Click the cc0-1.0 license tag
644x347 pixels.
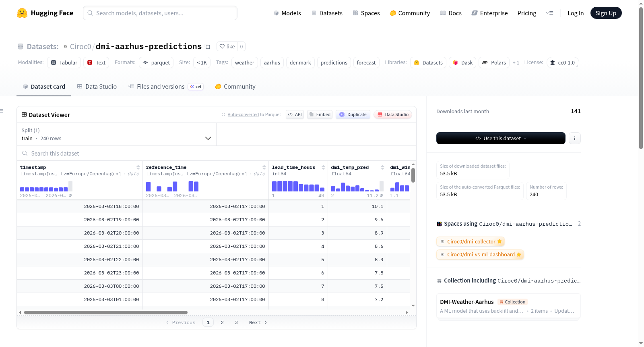[563, 62]
